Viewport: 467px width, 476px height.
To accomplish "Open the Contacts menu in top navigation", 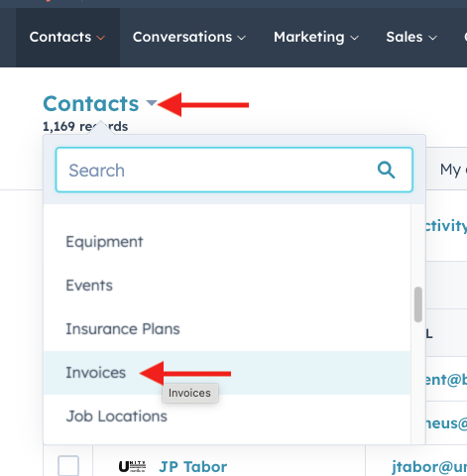I will [67, 38].
